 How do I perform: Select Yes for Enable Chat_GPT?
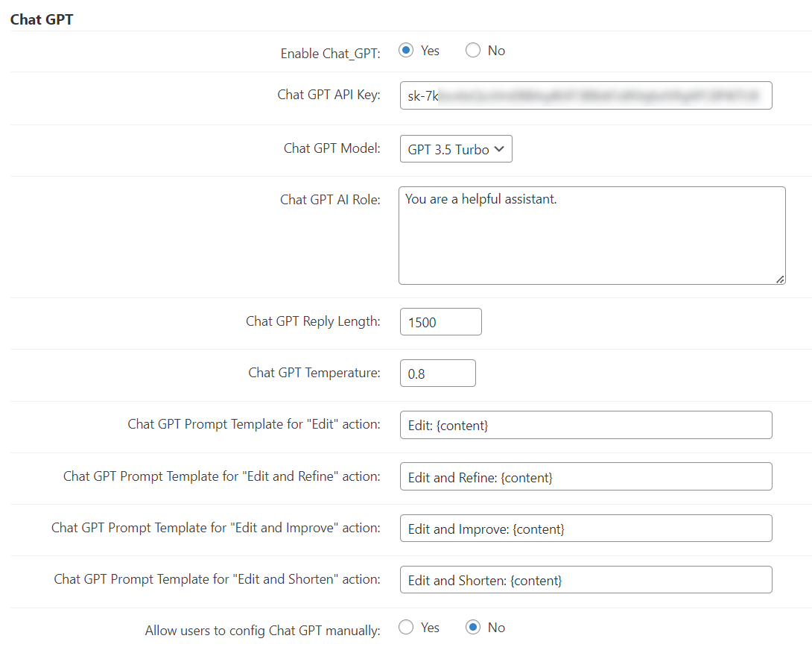406,50
